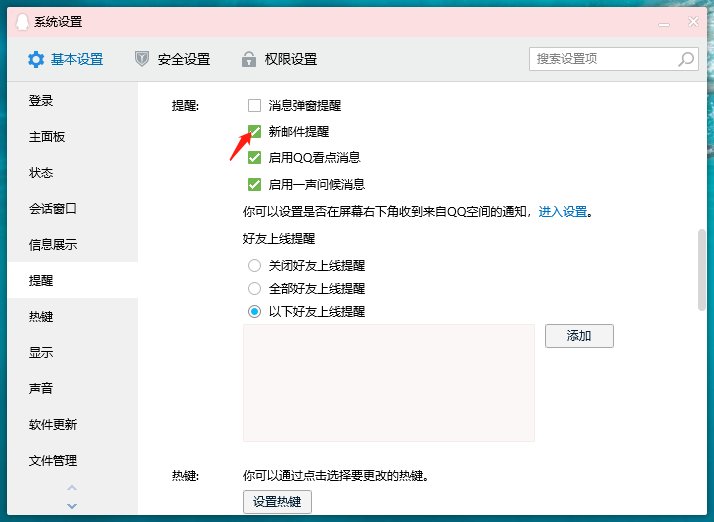
Task: Click the 添加 button
Action: point(579,336)
